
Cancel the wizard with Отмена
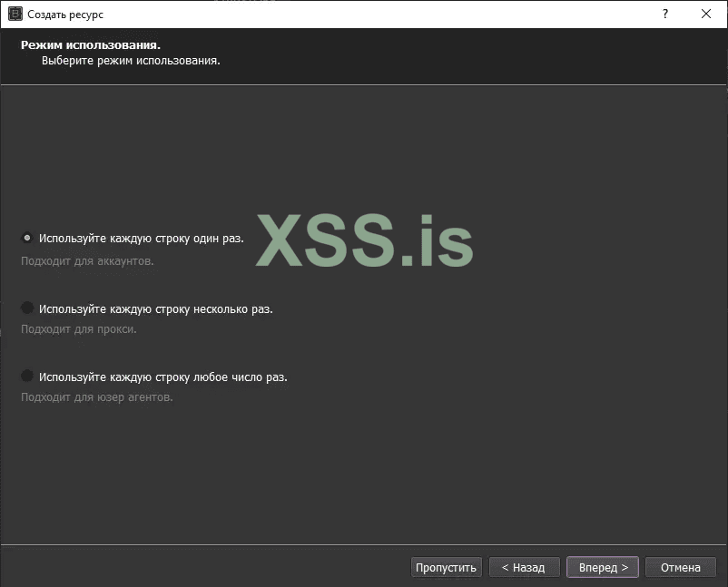[x=681, y=568]
